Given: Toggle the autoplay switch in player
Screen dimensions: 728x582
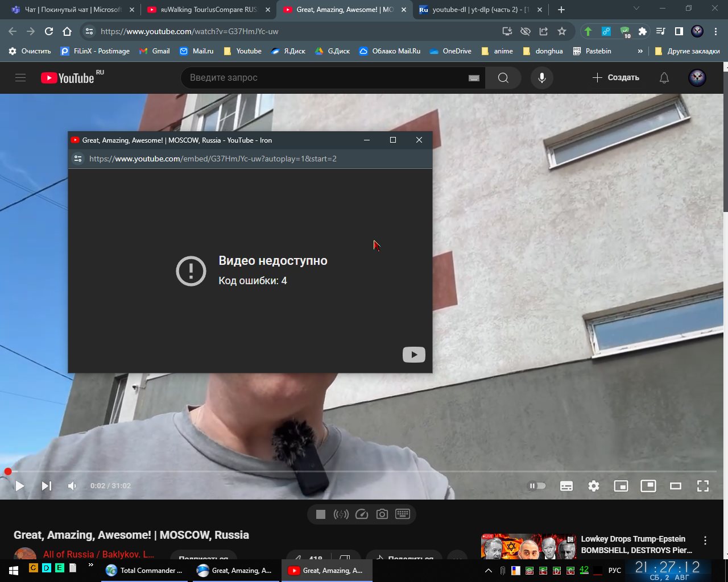Looking at the screenshot, I should coord(537,486).
